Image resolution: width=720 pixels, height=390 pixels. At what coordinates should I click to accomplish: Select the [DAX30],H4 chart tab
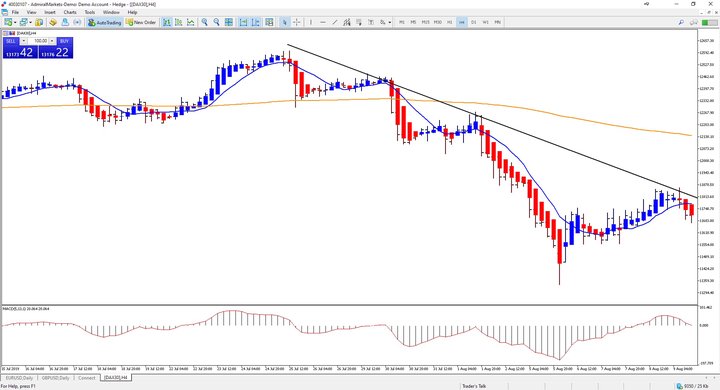point(116,378)
